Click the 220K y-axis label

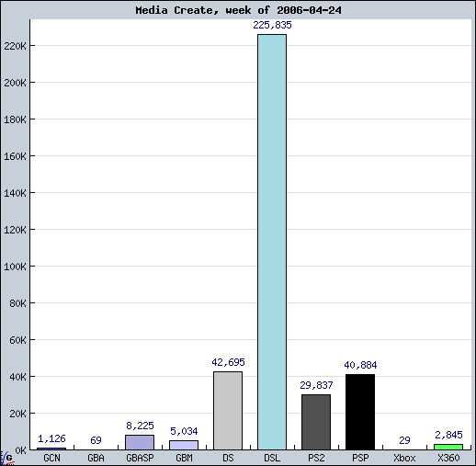(15, 46)
